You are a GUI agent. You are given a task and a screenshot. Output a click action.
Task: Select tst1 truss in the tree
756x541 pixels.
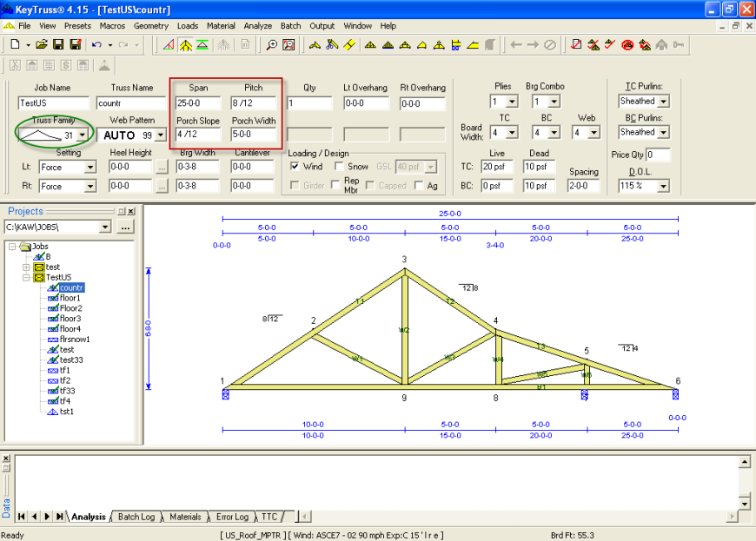[67, 412]
